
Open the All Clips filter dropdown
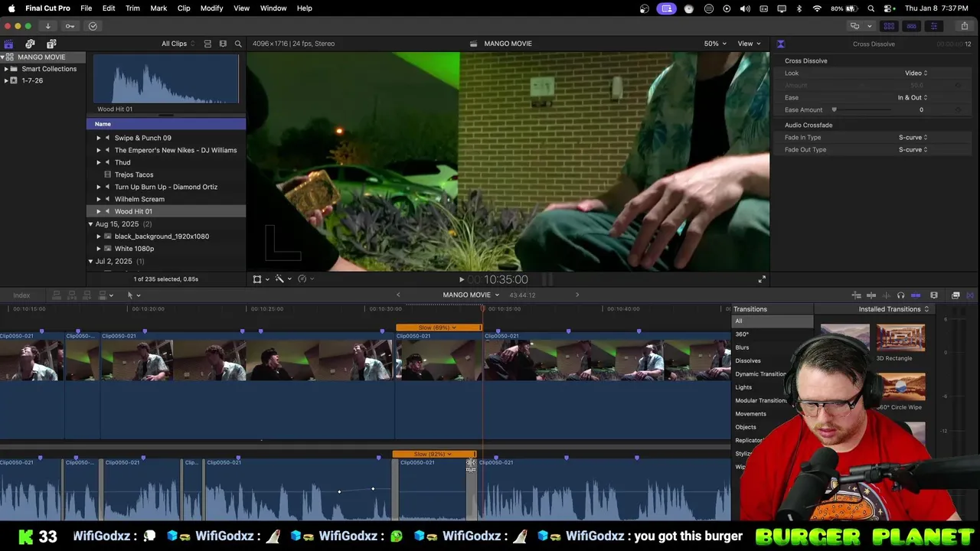[x=178, y=44]
